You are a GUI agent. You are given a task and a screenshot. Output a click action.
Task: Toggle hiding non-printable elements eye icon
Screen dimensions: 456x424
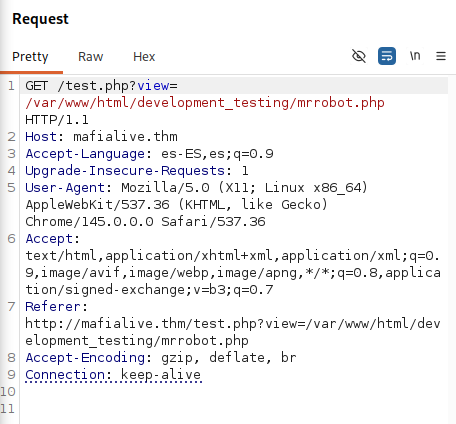(359, 56)
